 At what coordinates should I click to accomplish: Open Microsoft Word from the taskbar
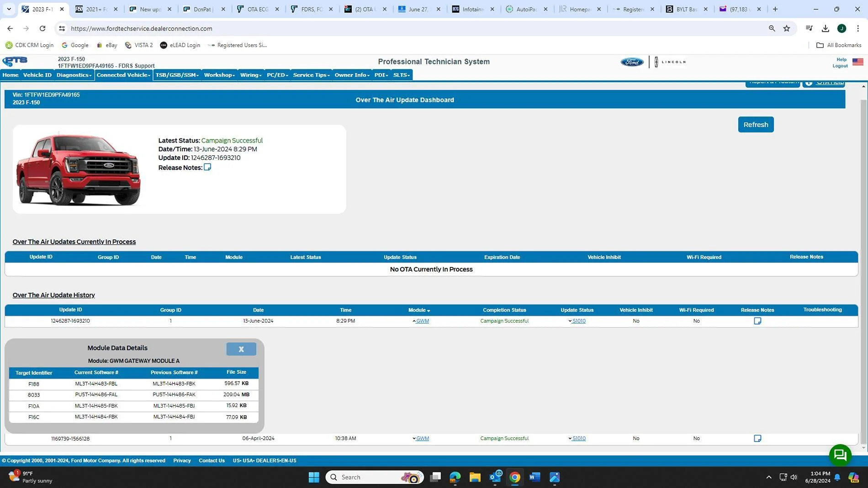(x=535, y=477)
